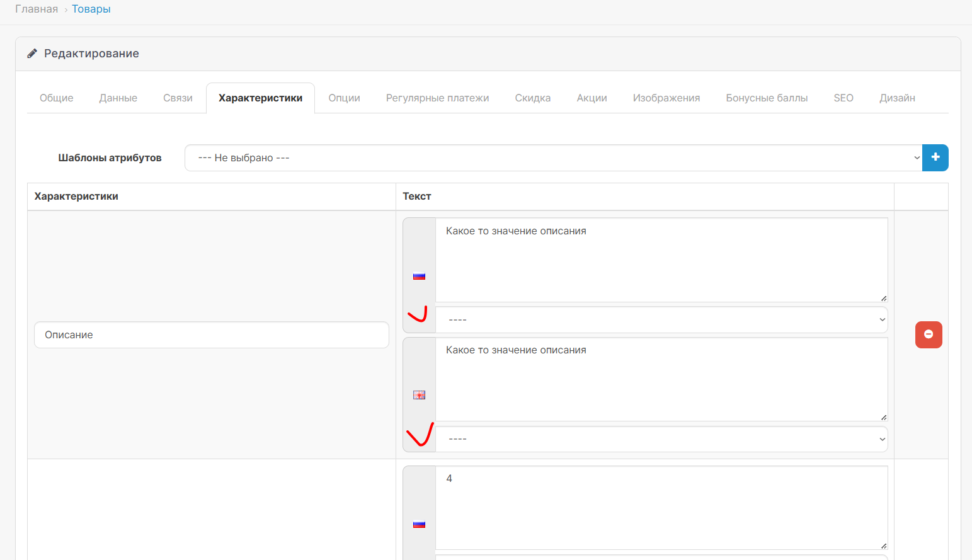The height and width of the screenshot is (560, 972).
Task: Click the pencil icon next to Редактирование
Action: coord(32,54)
